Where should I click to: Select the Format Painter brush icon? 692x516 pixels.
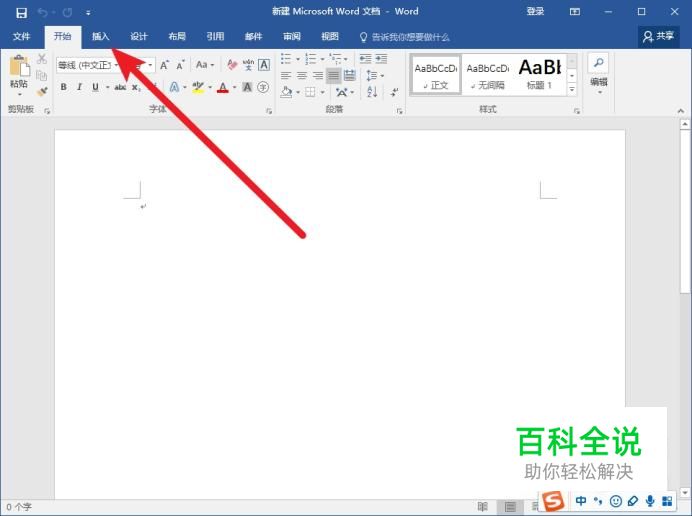point(42,91)
